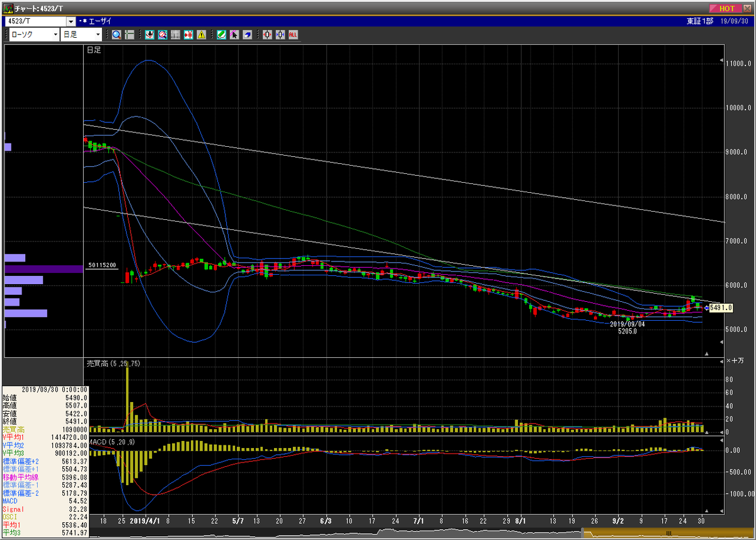Click the 移動平均線 5396.08 row
This screenshot has width=756, height=540.
(x=45, y=476)
